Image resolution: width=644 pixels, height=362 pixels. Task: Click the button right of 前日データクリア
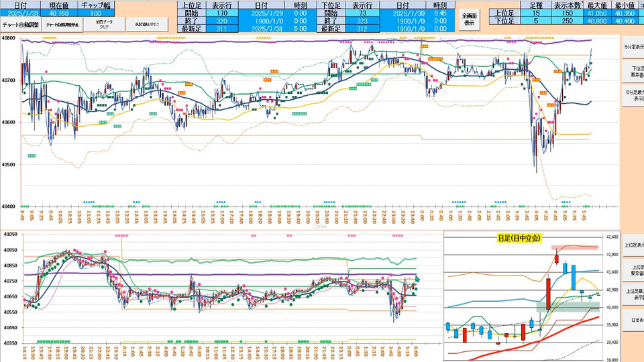147,25
